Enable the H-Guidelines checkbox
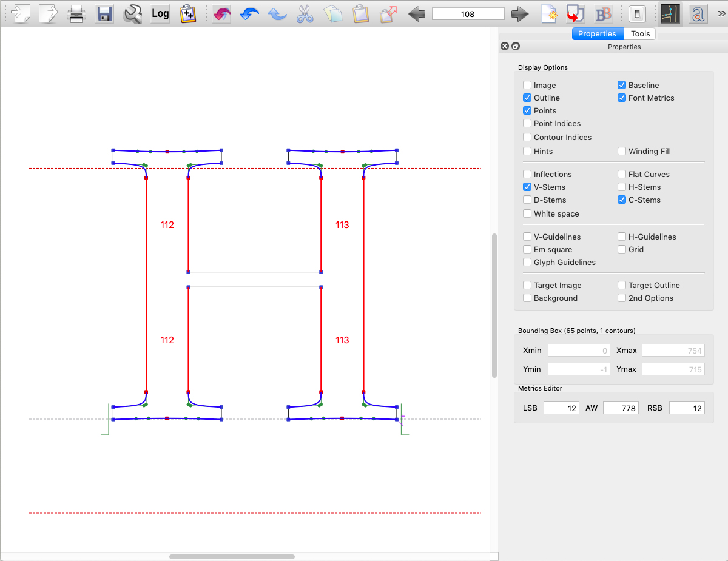 point(622,237)
